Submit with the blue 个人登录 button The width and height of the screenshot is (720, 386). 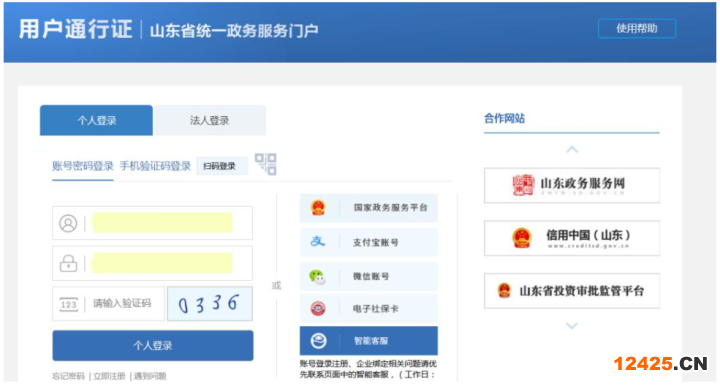point(153,346)
